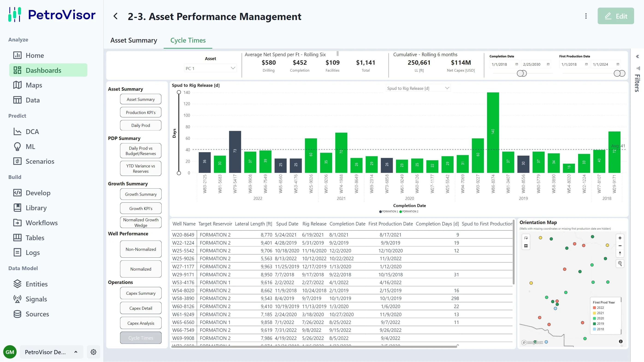Open Signals in the Data Model sidebar
Screen dimensions: 644x362
(36, 299)
